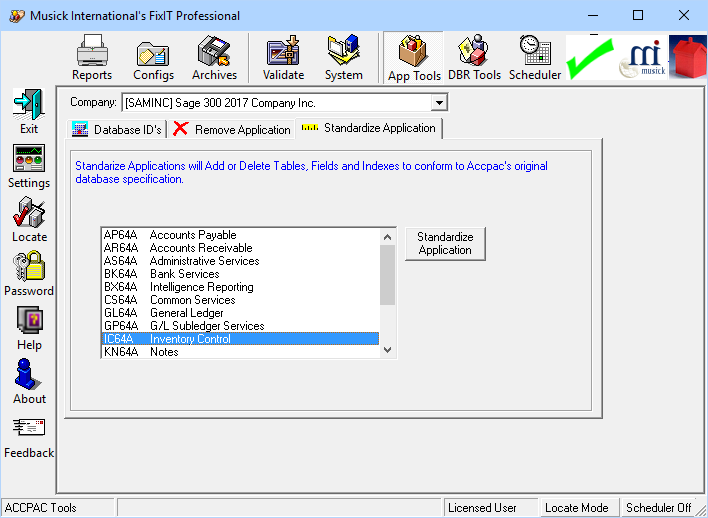Expand the Company dropdown arrow

coord(438,103)
